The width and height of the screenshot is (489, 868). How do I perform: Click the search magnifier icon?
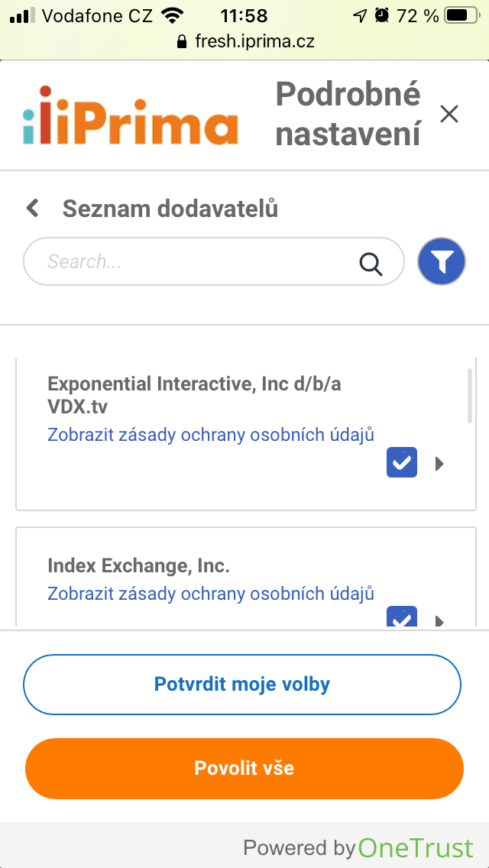pos(371,263)
